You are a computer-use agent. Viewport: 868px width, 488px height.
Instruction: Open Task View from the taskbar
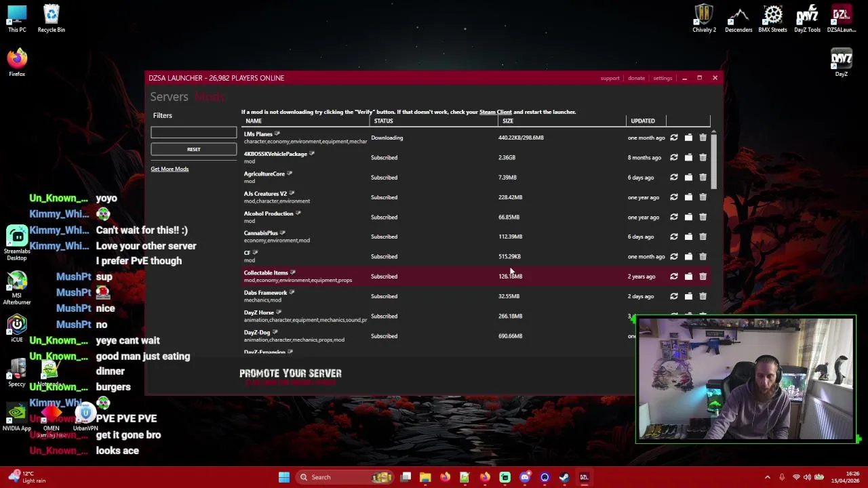(x=406, y=477)
